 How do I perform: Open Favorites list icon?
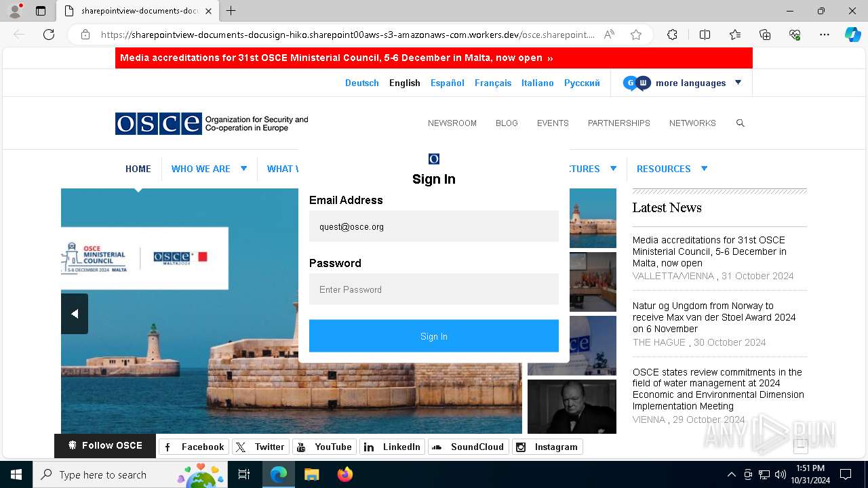coord(735,35)
